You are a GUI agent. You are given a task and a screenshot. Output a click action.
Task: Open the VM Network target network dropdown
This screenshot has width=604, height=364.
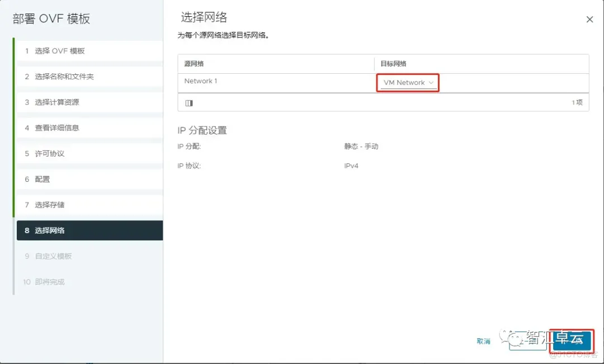click(408, 83)
